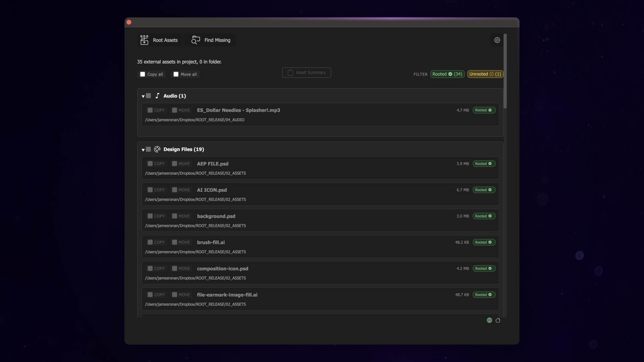Close the window with red button
Viewport: 644px width, 362px height.
[x=129, y=22]
